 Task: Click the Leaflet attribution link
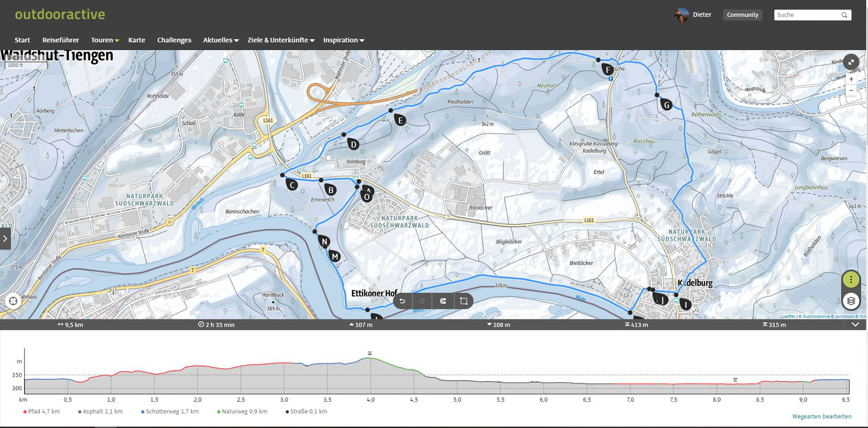tap(788, 316)
